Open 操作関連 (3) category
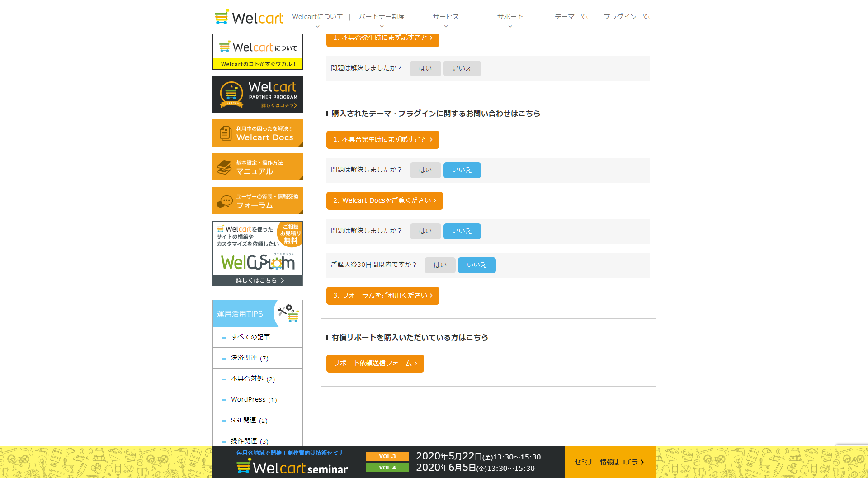This screenshot has width=868, height=478. click(x=258, y=439)
